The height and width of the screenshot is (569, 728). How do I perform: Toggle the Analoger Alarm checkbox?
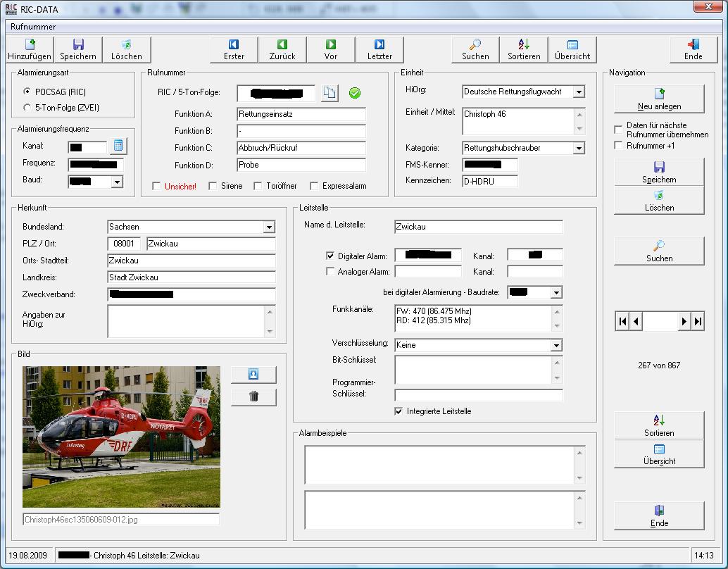331,272
